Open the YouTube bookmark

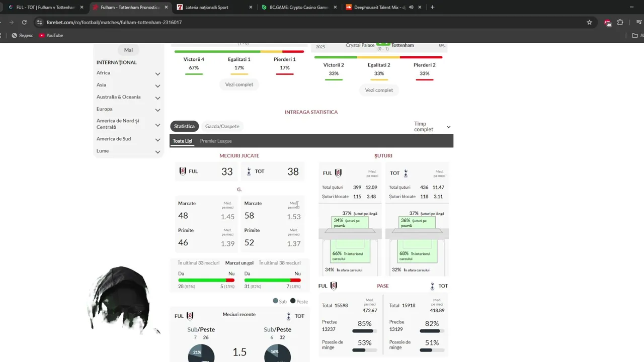click(x=51, y=35)
